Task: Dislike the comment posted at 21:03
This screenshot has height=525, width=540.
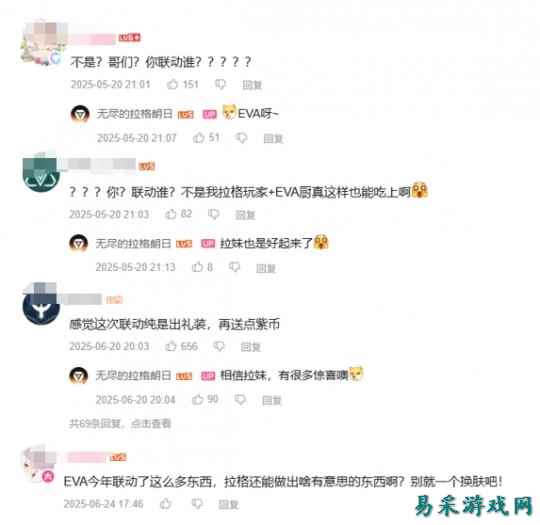Action: [214, 214]
